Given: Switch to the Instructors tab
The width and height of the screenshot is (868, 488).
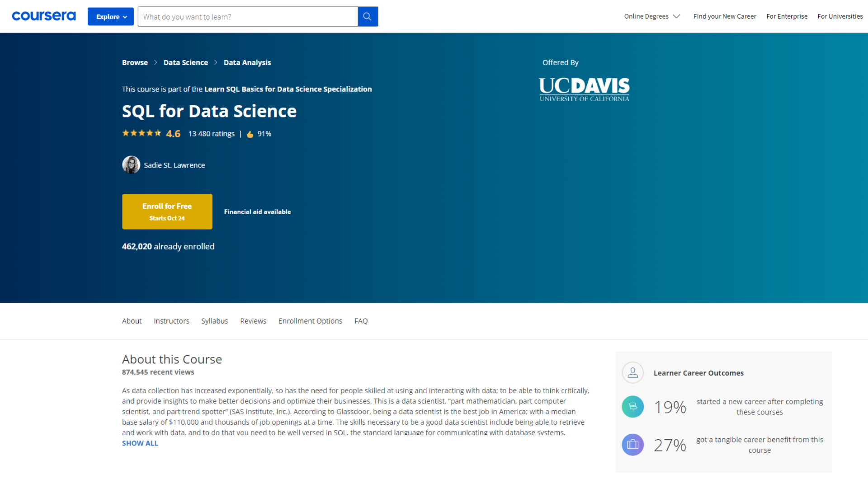Looking at the screenshot, I should pos(171,321).
